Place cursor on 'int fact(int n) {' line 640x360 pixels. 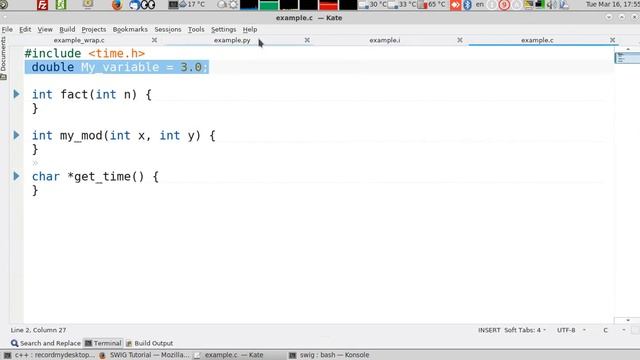(x=92, y=95)
